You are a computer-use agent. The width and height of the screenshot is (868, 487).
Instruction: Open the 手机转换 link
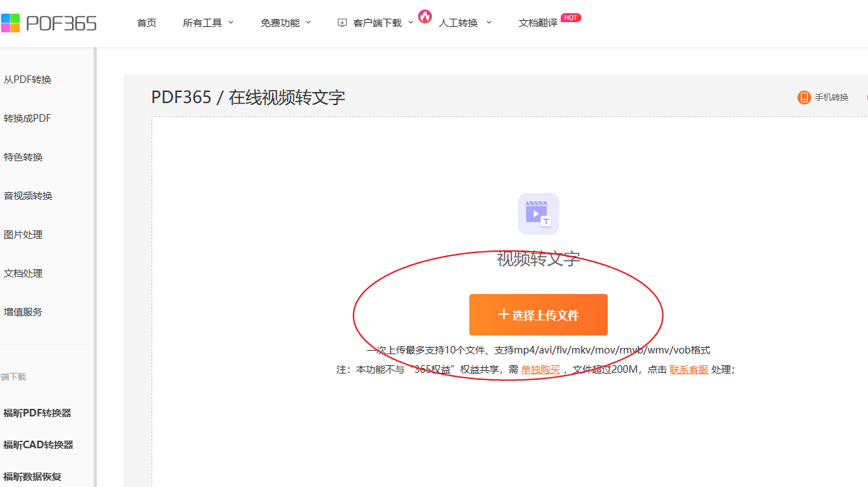831,98
